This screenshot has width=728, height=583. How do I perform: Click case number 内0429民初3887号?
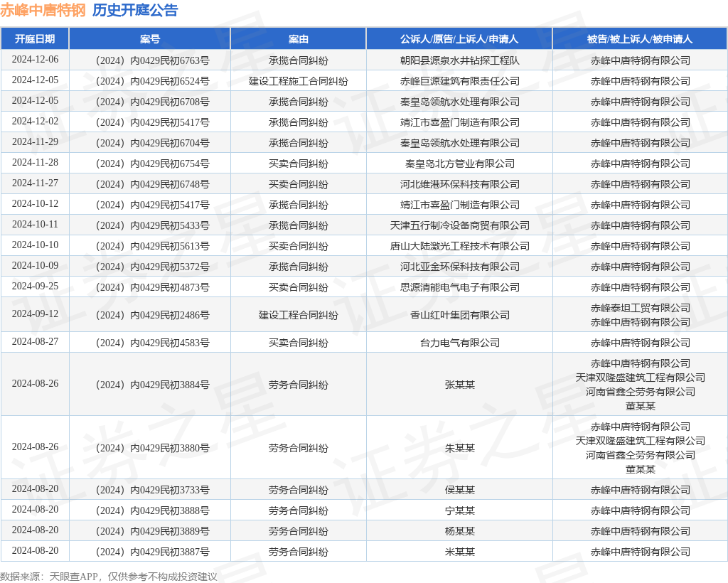[x=153, y=552]
